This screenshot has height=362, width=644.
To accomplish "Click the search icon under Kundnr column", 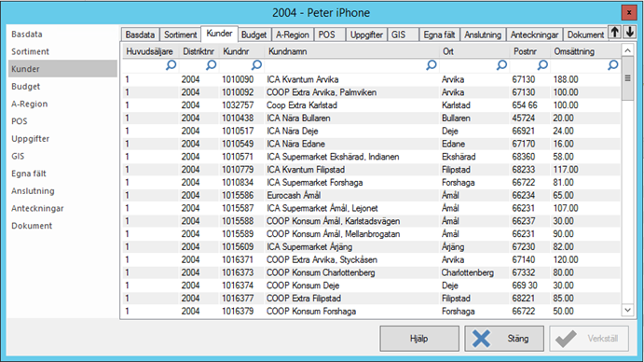I will coord(256,65).
